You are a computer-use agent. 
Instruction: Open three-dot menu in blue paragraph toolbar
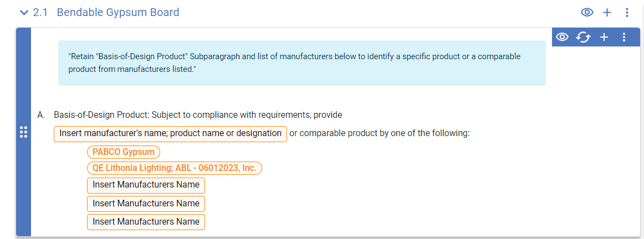(624, 37)
